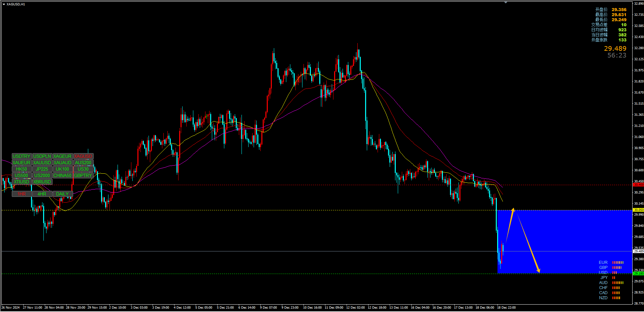Click the CHF strength meter label
The height and width of the screenshot is (312, 644).
pos(603,288)
